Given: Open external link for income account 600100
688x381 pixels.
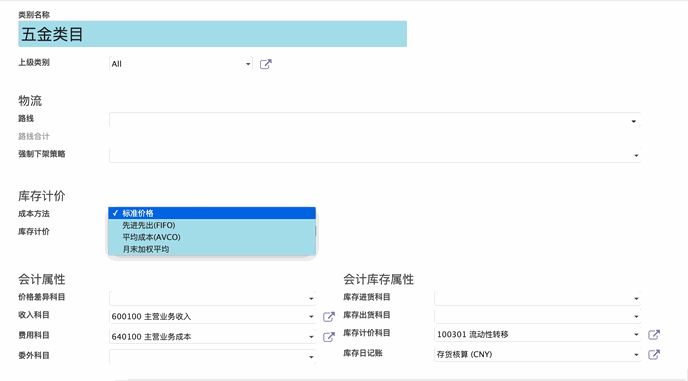Looking at the screenshot, I should pyautogui.click(x=329, y=316).
